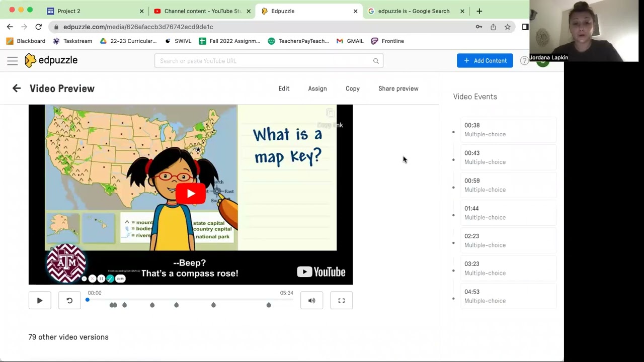Open the SWIVL bookmark

(x=178, y=41)
